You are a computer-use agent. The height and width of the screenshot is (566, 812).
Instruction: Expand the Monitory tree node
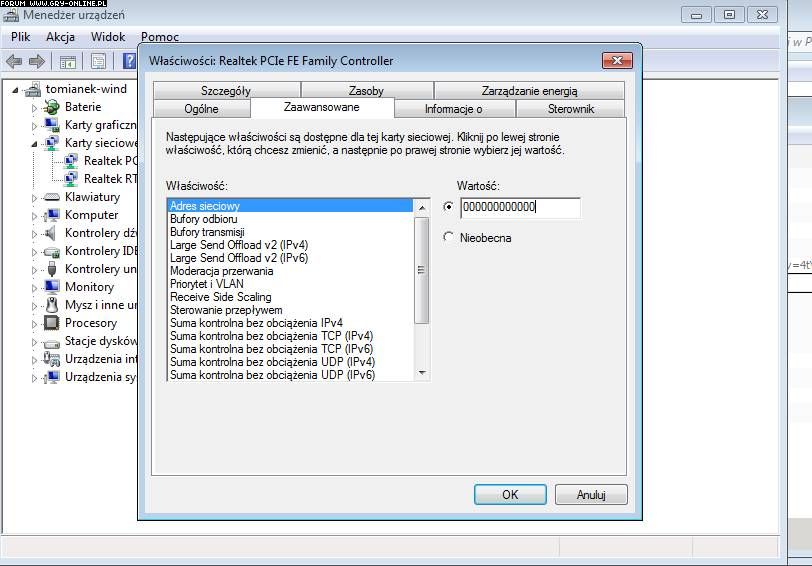34,288
